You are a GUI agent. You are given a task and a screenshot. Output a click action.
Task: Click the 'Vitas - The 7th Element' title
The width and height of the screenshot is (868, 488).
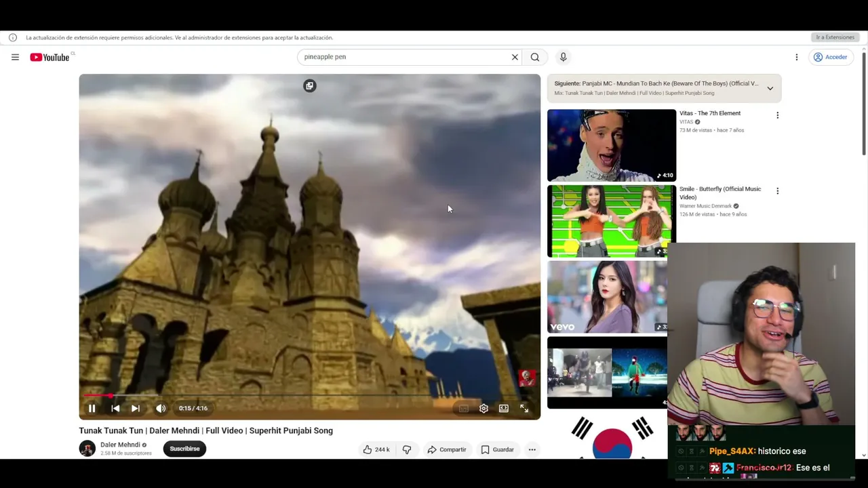point(710,113)
